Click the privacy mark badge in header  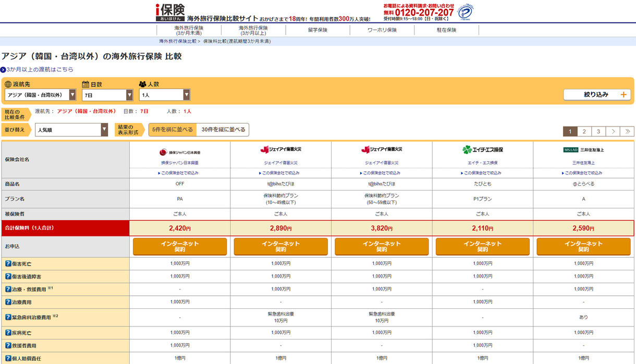466,12
